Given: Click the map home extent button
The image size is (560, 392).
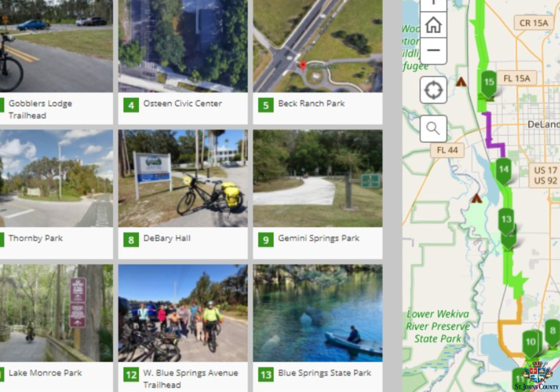Looking at the screenshot, I should [x=433, y=25].
